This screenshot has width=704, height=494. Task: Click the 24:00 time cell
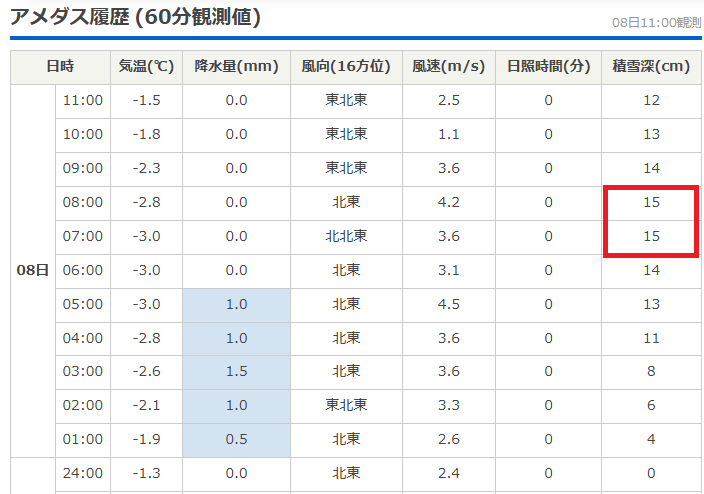click(x=82, y=474)
